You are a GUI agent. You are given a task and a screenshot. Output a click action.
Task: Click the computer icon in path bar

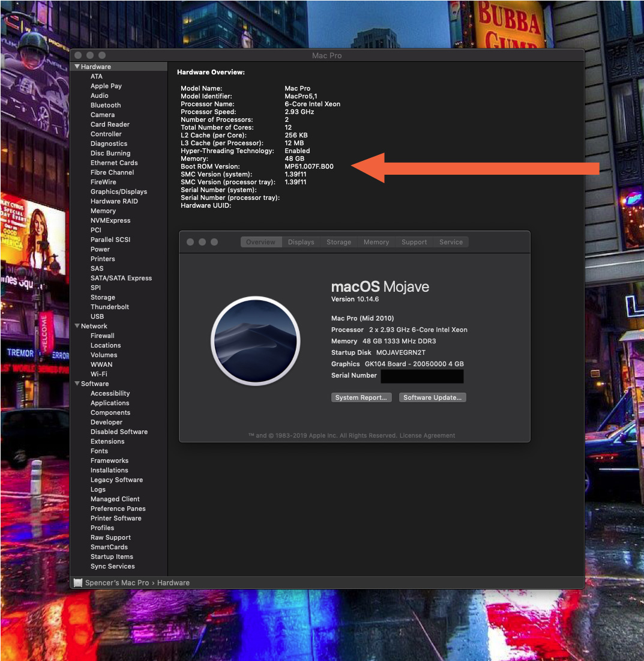pos(78,582)
